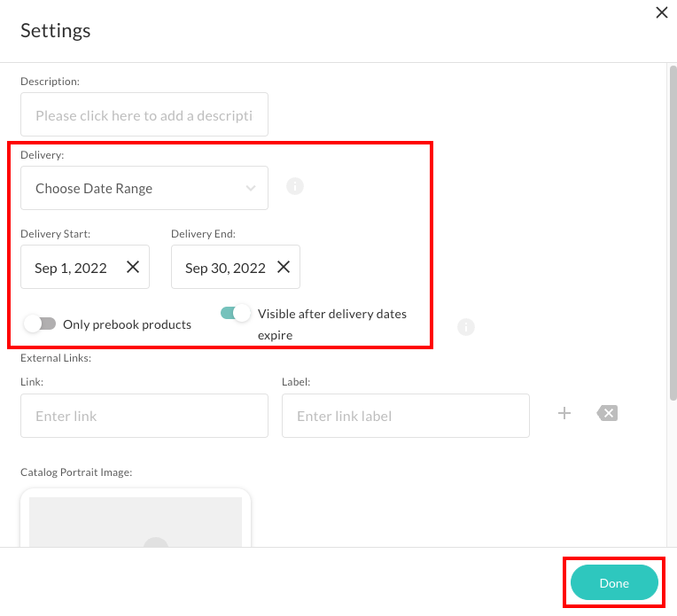The image size is (677, 616).
Task: Add another external link with the plus icon
Action: point(564,413)
